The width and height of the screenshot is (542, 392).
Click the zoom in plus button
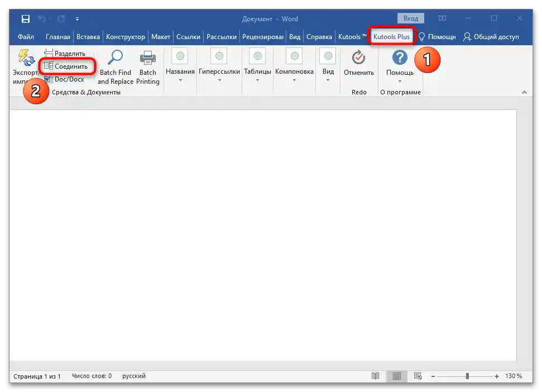[x=497, y=376]
